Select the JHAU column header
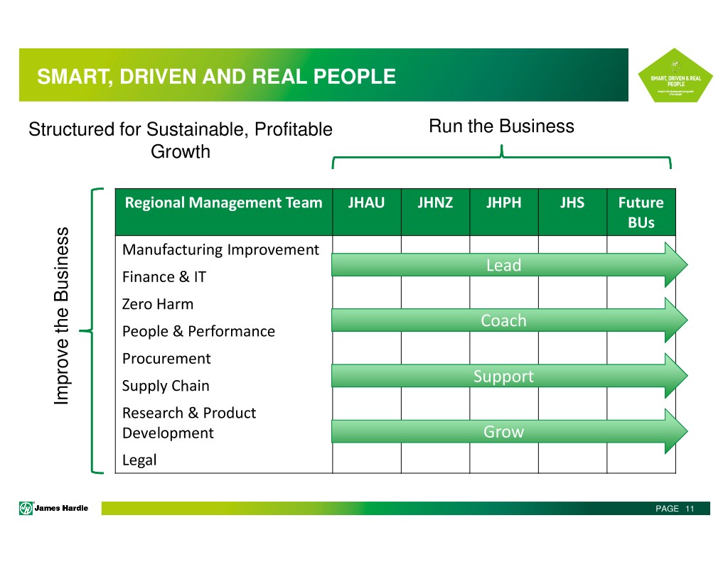Image resolution: width=728 pixels, height=562 pixels. [366, 203]
